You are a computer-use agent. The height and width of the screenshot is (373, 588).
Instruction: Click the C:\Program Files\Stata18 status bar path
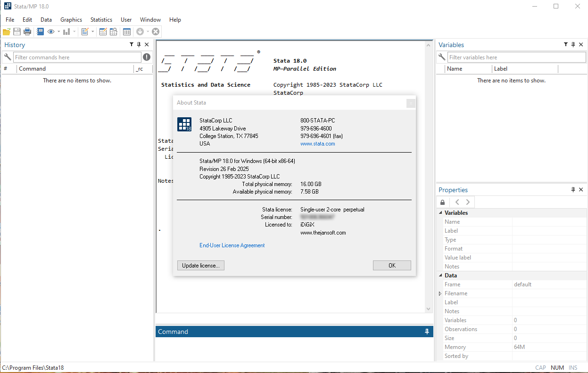(33, 368)
